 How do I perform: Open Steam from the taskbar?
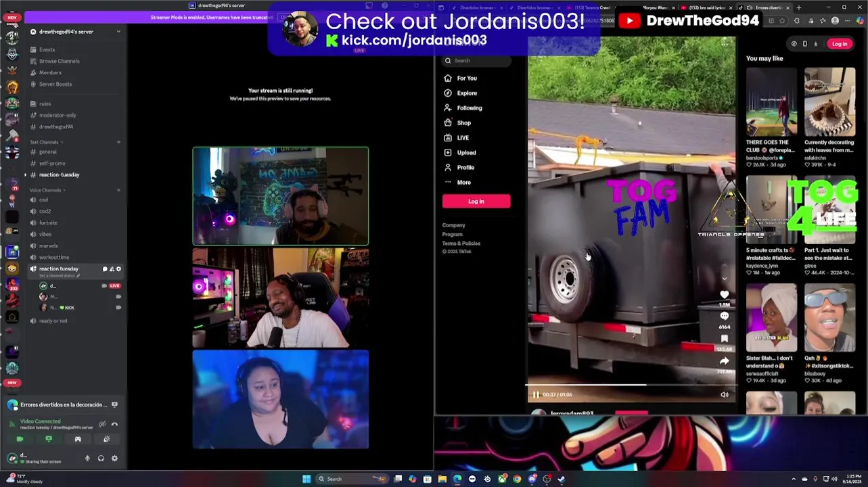coord(562,480)
